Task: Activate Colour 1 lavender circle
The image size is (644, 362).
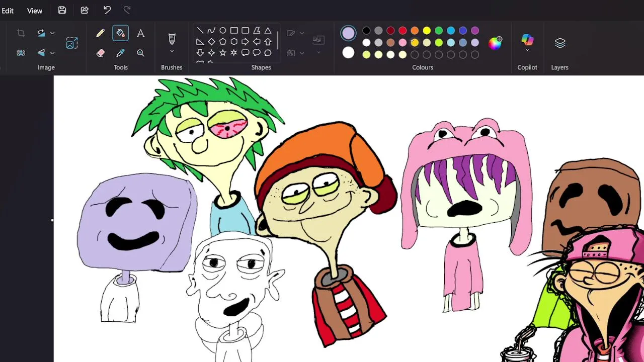Action: click(348, 33)
